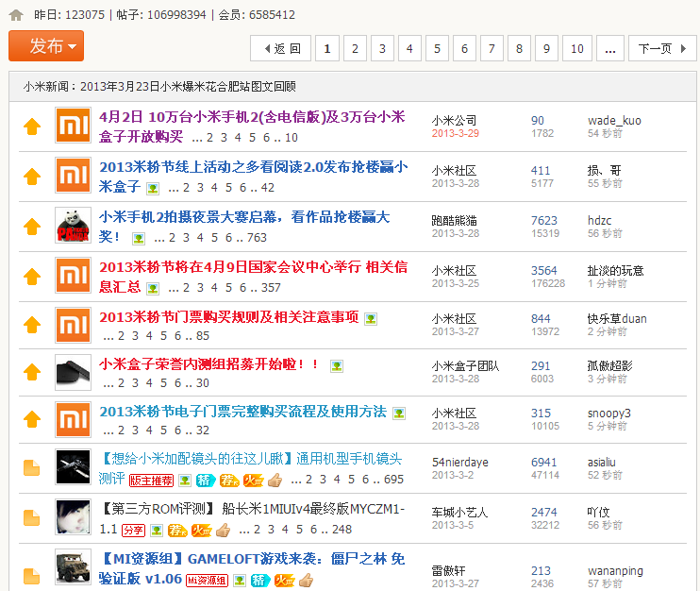The height and width of the screenshot is (591, 700).
Task: Click image icon in 拍摄夜景大赛 thread
Action: (x=139, y=239)
